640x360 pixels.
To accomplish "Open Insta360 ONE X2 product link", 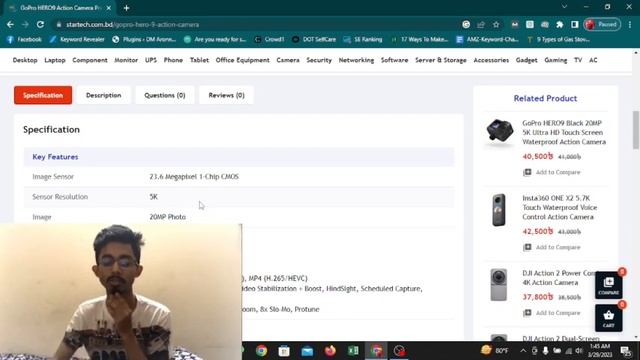I will pos(560,207).
